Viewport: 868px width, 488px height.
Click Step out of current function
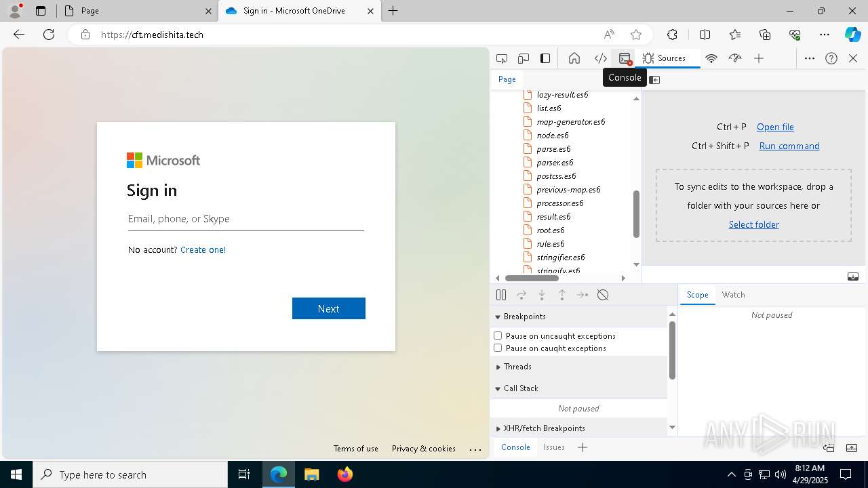click(562, 295)
